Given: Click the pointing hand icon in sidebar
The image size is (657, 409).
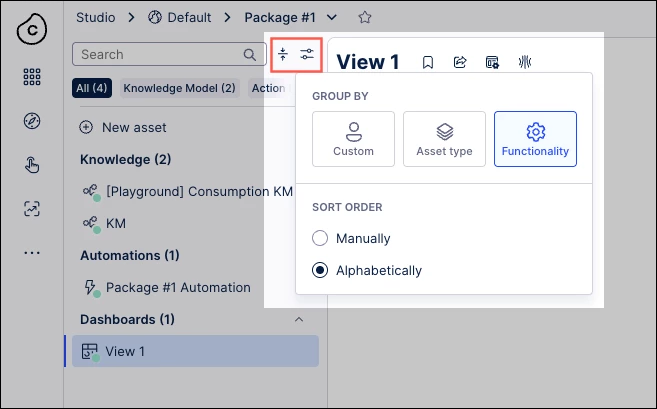Looking at the screenshot, I should click(32, 165).
